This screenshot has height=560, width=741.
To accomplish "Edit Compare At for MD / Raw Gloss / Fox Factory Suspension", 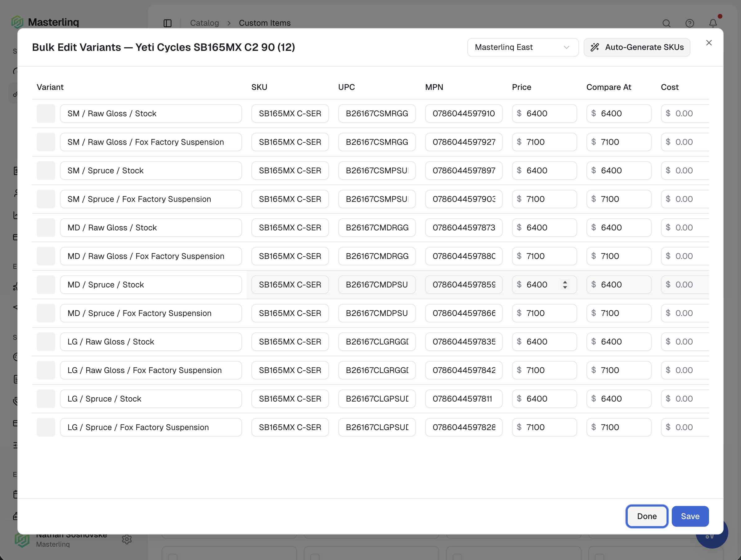I will coord(619,256).
